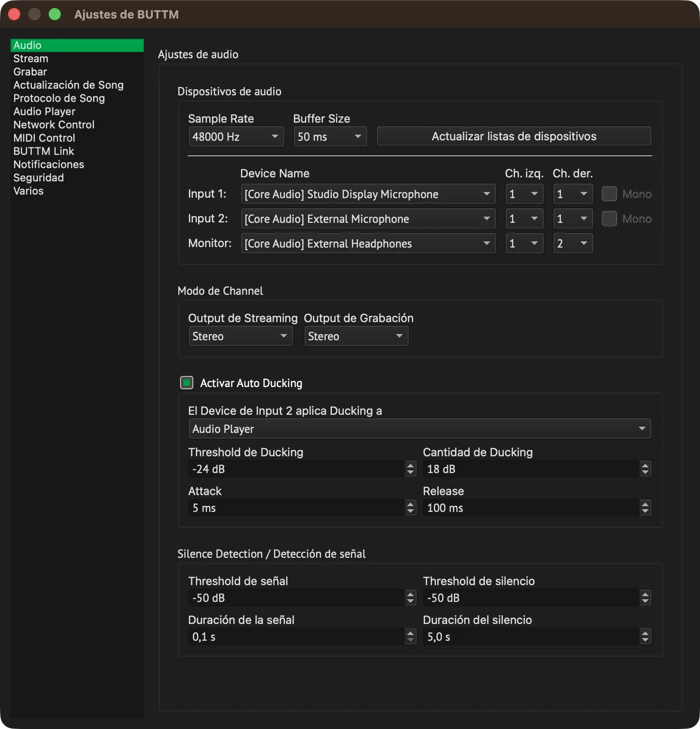The width and height of the screenshot is (700, 729).
Task: Open Output de Grabación dropdown
Action: coord(356,336)
